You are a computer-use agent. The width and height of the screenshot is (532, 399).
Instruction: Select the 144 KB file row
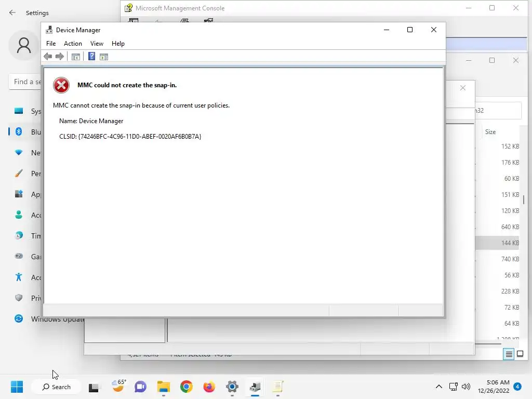(x=497, y=243)
